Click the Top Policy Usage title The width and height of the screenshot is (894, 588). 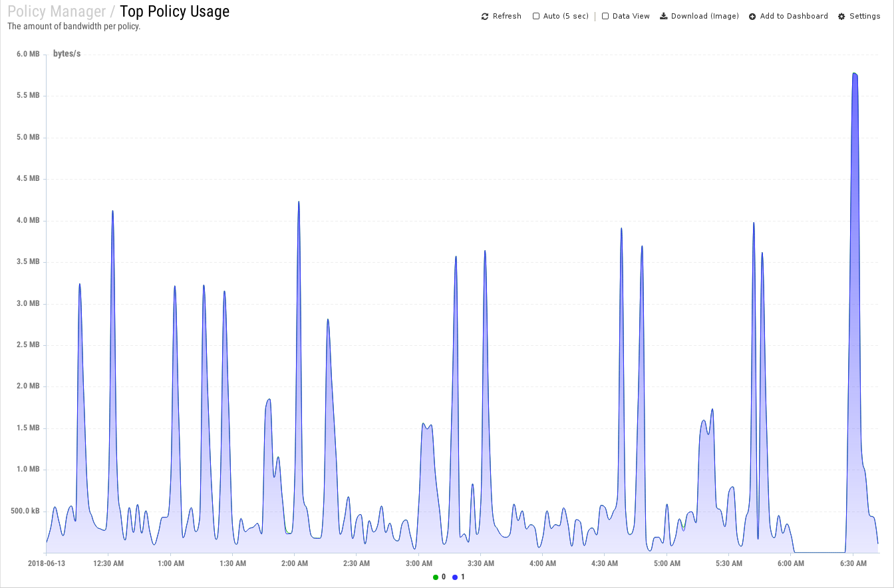[x=175, y=11]
